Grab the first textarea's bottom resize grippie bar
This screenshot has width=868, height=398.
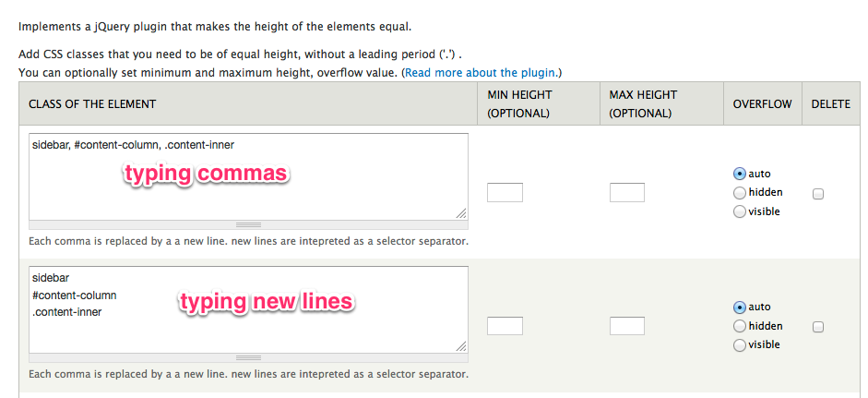click(x=248, y=224)
